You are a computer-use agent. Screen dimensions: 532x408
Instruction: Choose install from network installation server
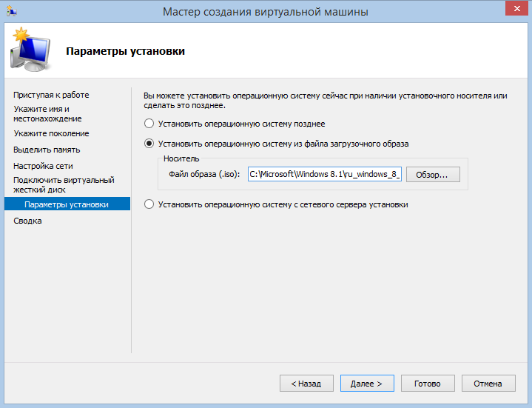click(149, 204)
